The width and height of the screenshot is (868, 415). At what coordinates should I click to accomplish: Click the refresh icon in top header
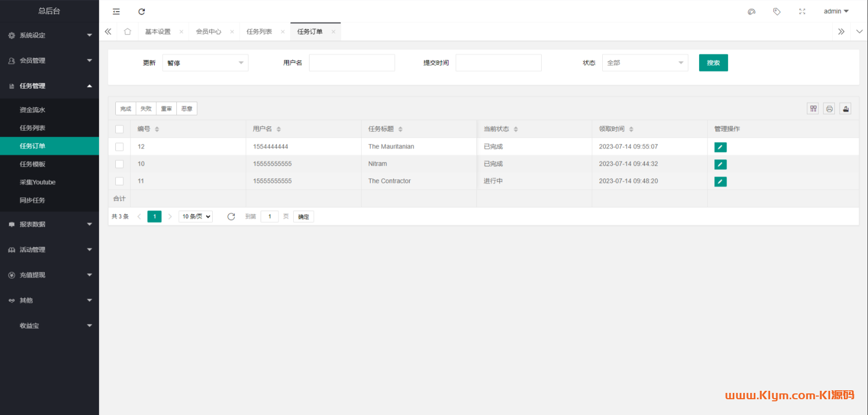(142, 12)
